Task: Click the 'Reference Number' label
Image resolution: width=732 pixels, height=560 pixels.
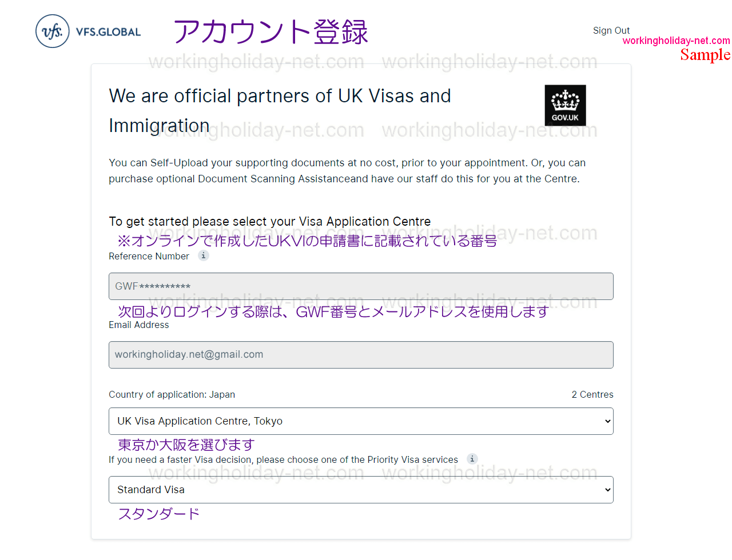Action: point(149,256)
